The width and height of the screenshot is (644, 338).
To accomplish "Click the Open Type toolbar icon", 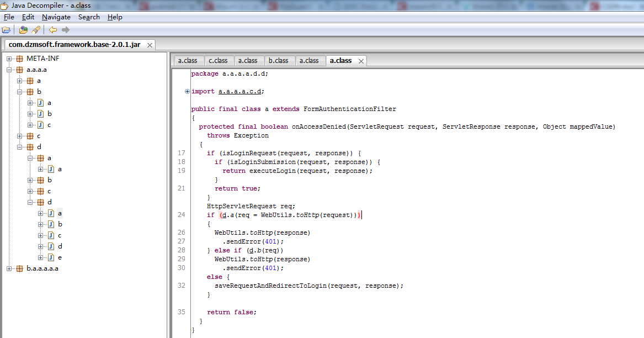I will 23,30.
